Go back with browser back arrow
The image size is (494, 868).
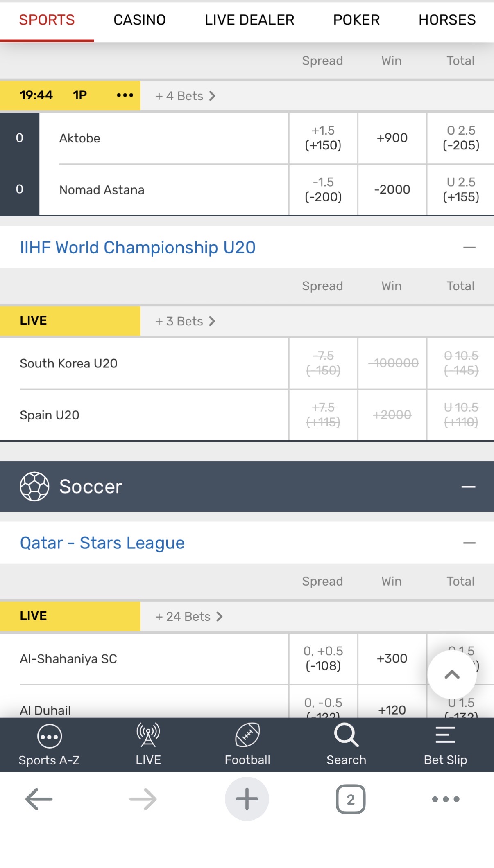[x=39, y=799]
